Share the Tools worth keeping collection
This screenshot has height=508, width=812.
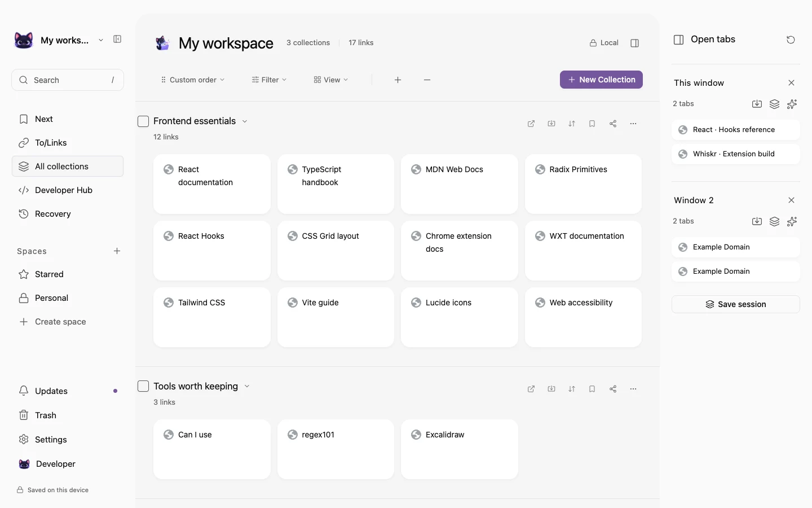613,389
